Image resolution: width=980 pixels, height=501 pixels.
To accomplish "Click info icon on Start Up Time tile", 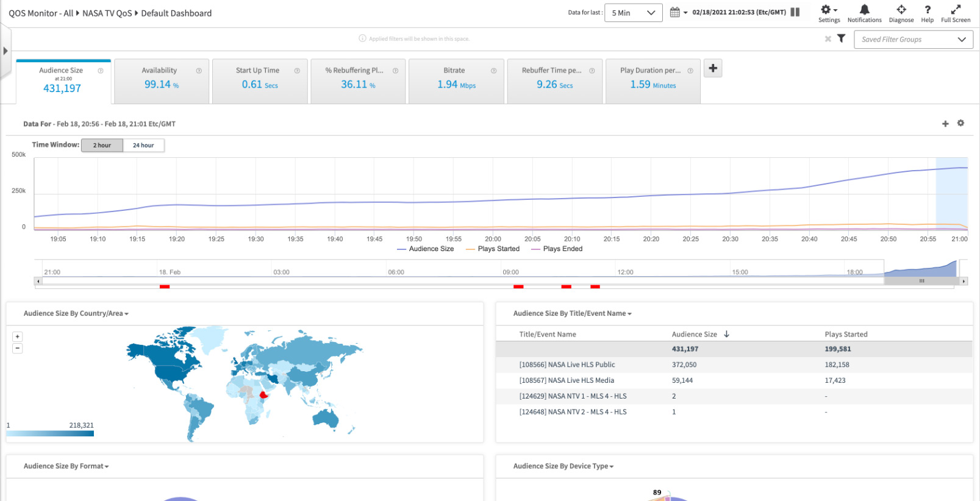I will [x=297, y=71].
